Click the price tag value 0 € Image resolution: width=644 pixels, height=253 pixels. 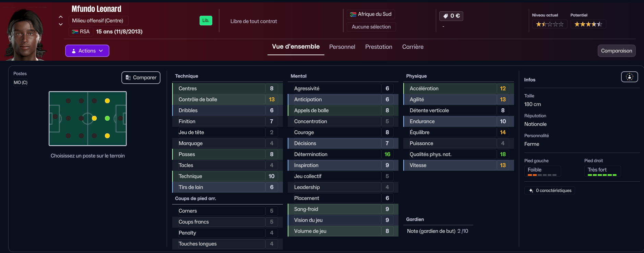click(x=451, y=16)
